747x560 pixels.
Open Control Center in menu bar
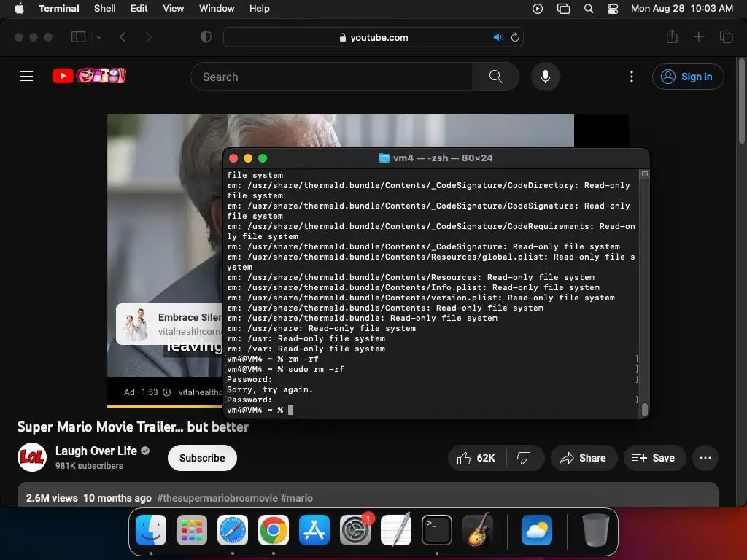(x=613, y=9)
